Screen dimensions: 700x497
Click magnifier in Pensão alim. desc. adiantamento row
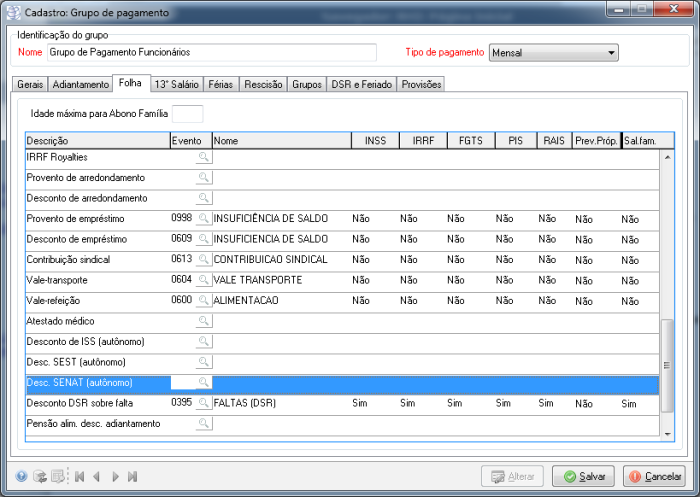tap(203, 424)
